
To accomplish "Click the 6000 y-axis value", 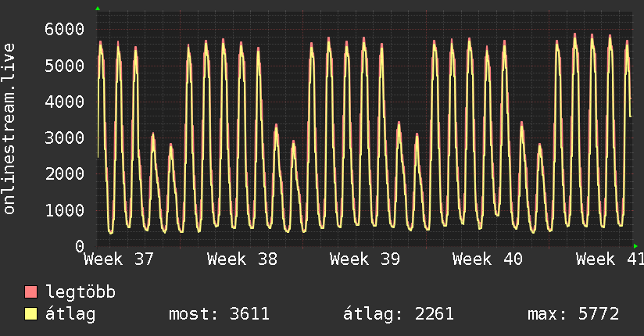I will click(x=65, y=29).
